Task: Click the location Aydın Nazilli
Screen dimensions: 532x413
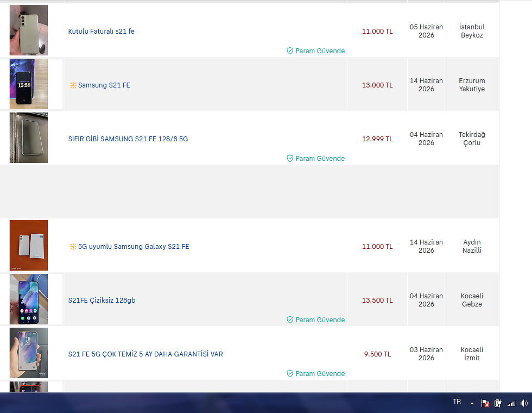Action: (472, 246)
